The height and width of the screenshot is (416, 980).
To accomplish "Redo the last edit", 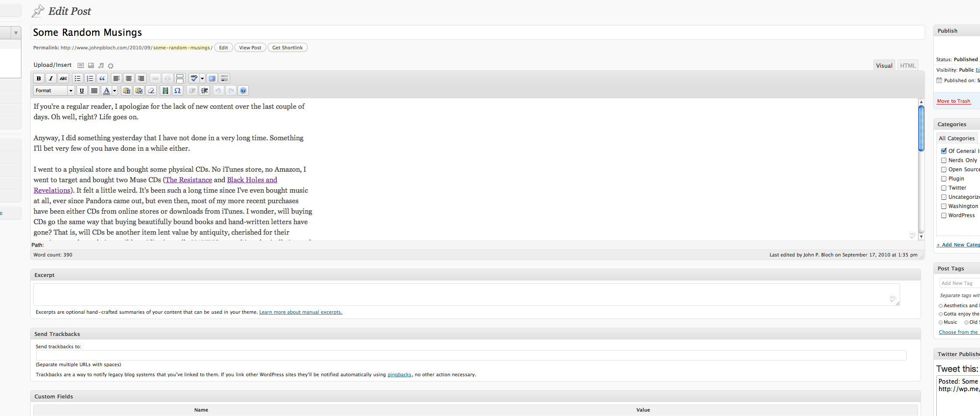I will [x=230, y=90].
